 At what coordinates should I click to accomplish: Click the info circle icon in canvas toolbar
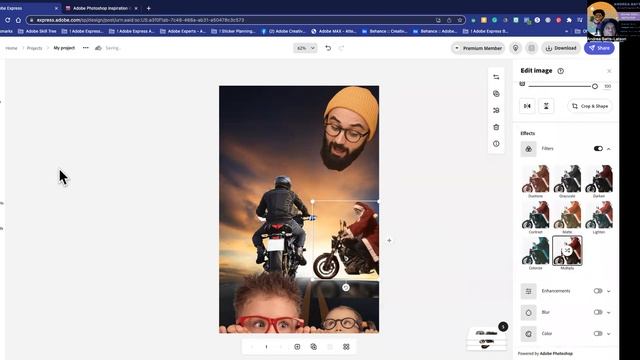coord(496,144)
